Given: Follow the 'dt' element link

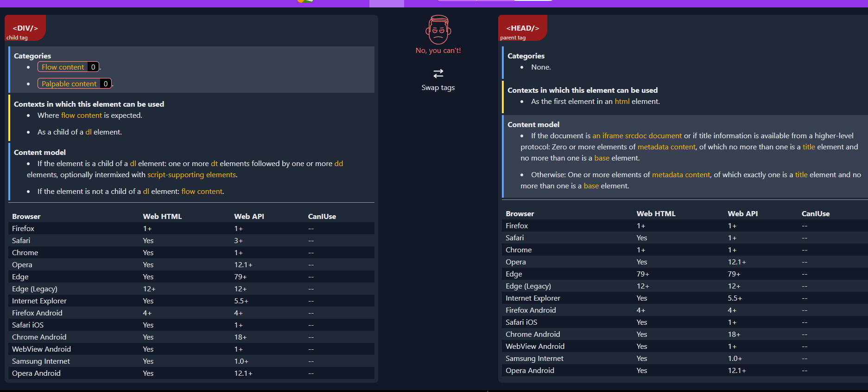Looking at the screenshot, I should click(x=214, y=163).
